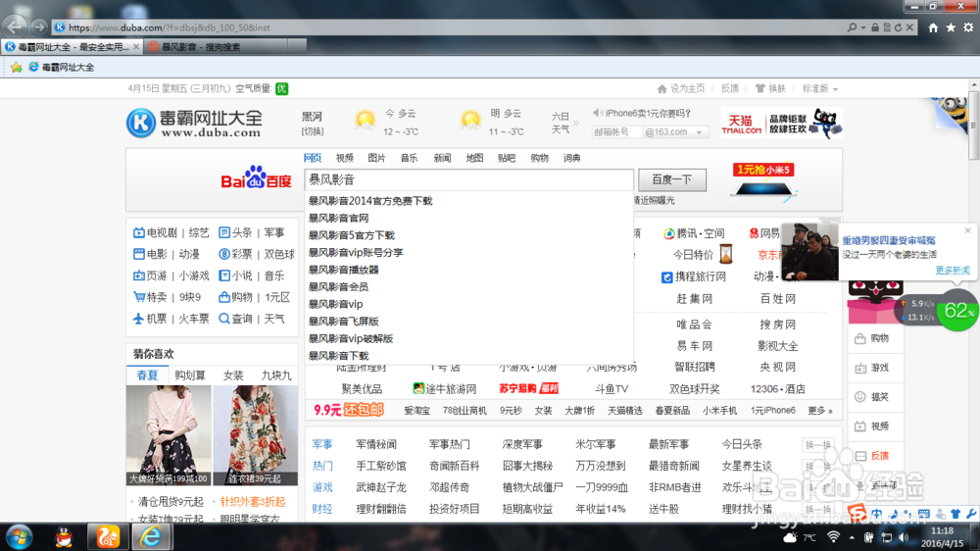Select the 女装 tab under 猜你喜欢
The height and width of the screenshot is (551, 980).
pyautogui.click(x=233, y=376)
